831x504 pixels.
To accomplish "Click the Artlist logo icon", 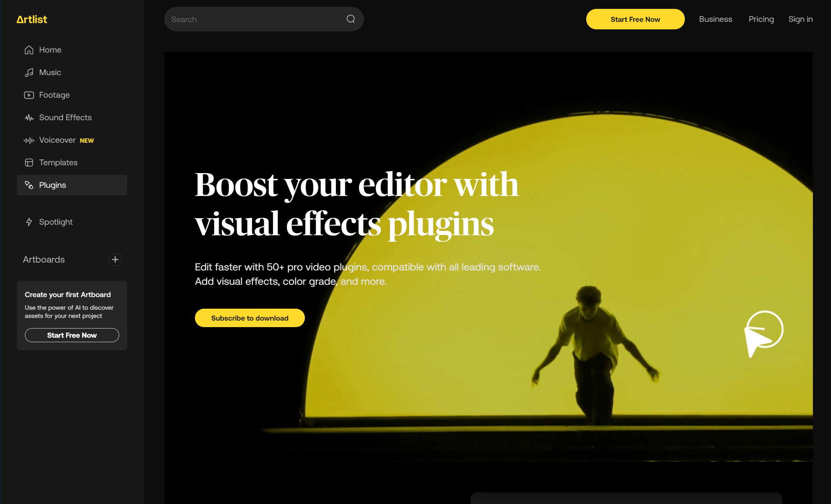I will (32, 19).
